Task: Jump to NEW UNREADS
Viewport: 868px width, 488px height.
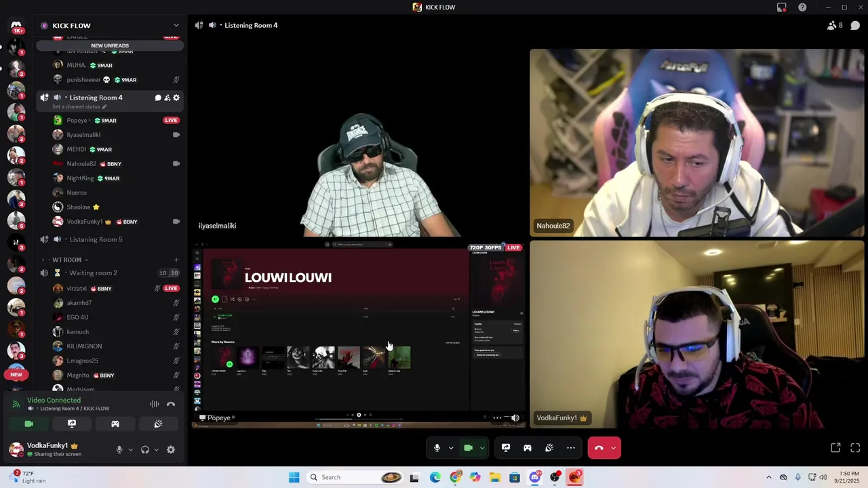Action: pyautogui.click(x=110, y=45)
